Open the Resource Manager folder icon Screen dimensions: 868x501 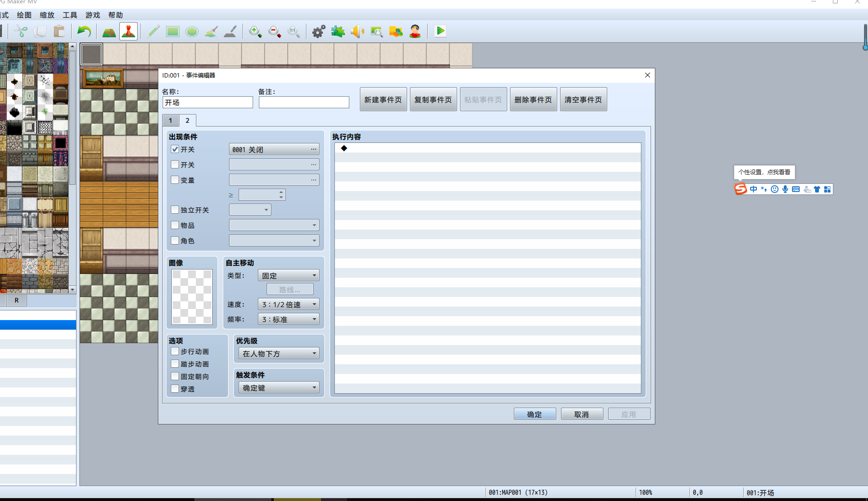[x=396, y=32]
